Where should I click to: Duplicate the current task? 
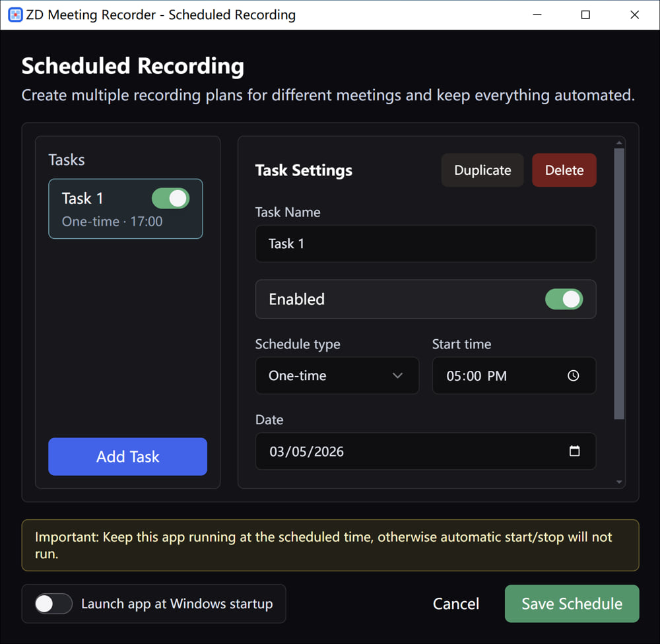[x=482, y=170]
